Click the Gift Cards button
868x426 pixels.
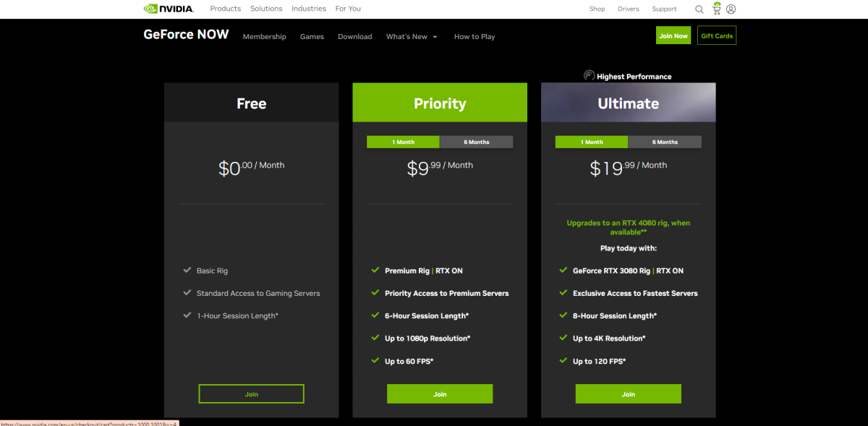click(x=717, y=35)
